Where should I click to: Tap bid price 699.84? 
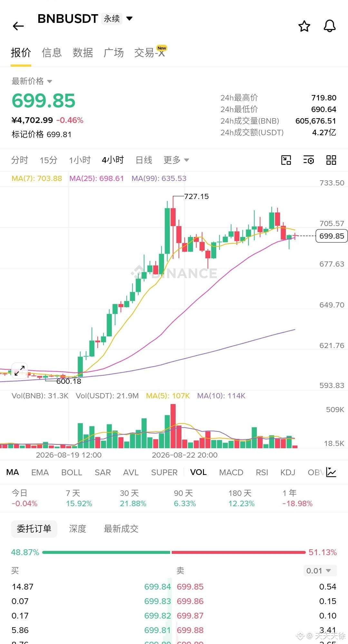click(x=158, y=587)
